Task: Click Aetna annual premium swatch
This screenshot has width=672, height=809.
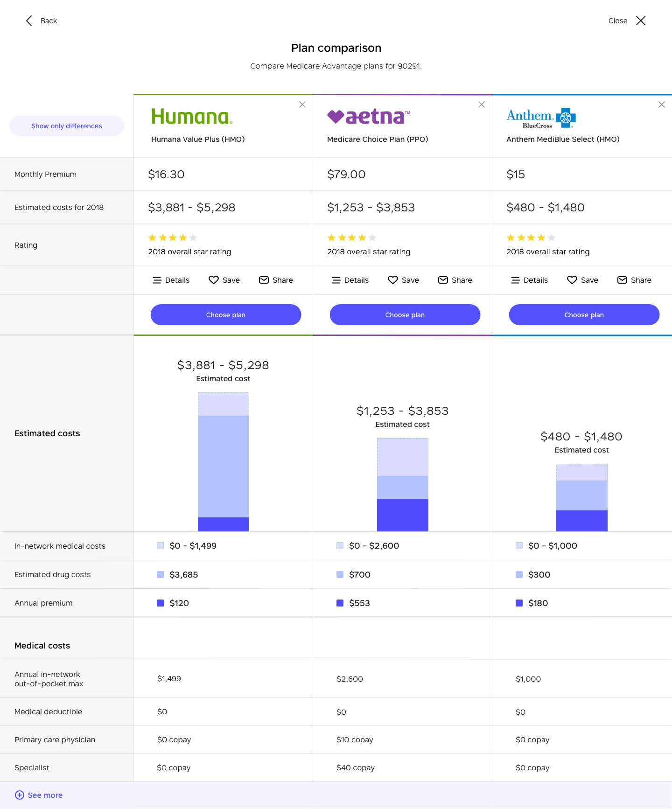Action: click(340, 603)
